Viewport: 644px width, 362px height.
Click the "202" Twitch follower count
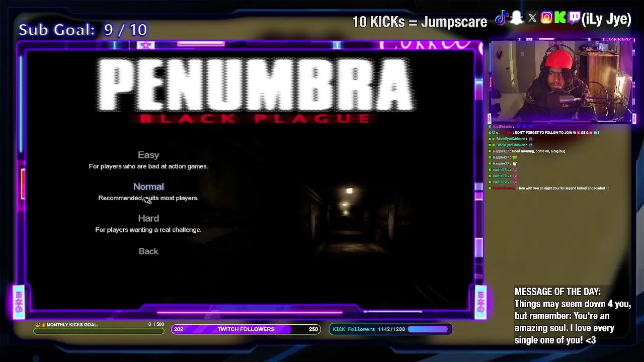[x=179, y=329]
